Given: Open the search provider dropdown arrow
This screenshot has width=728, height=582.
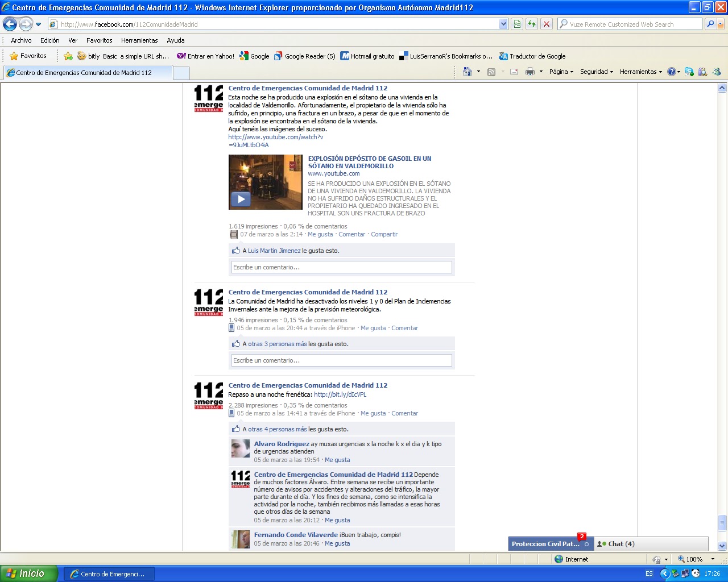Looking at the screenshot, I should [x=721, y=24].
